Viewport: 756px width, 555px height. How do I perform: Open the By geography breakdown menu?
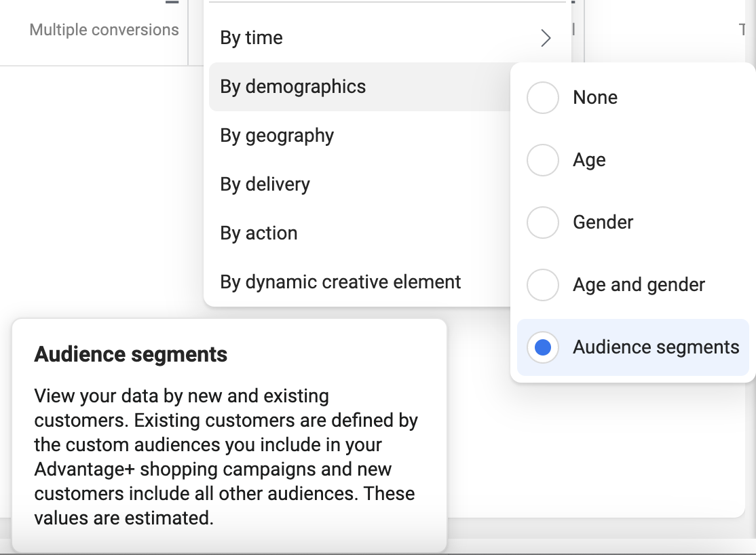(x=360, y=136)
